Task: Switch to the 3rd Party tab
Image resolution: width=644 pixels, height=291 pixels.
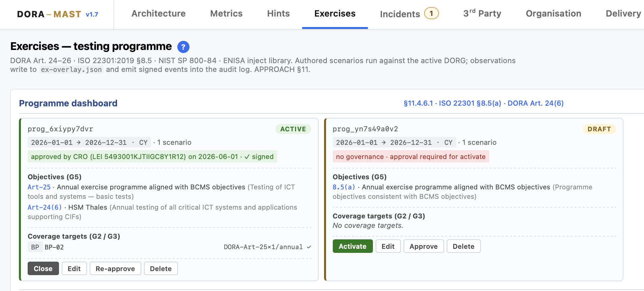Action: [482, 14]
